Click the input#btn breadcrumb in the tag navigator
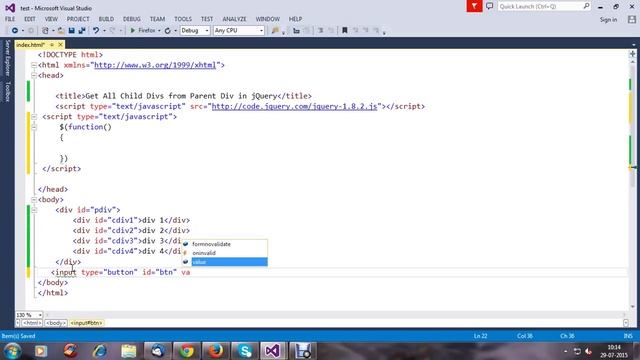The height and width of the screenshot is (360, 640). [87, 323]
